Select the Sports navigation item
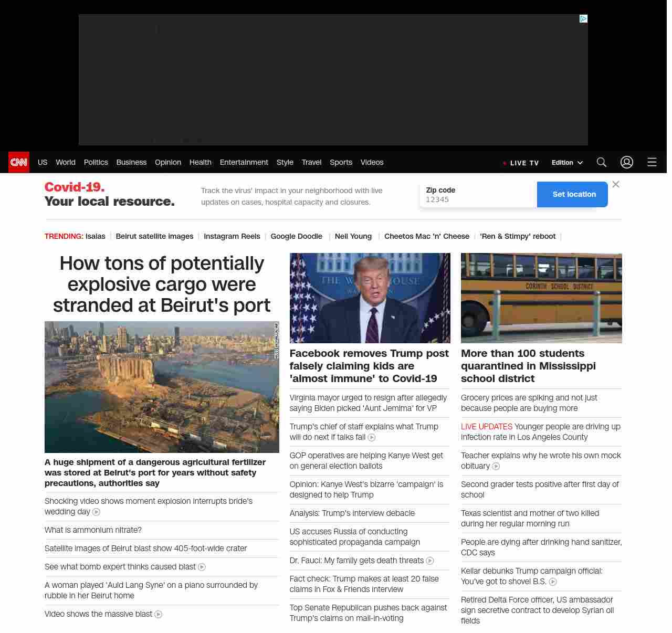This screenshot has height=633, width=672. [x=341, y=162]
